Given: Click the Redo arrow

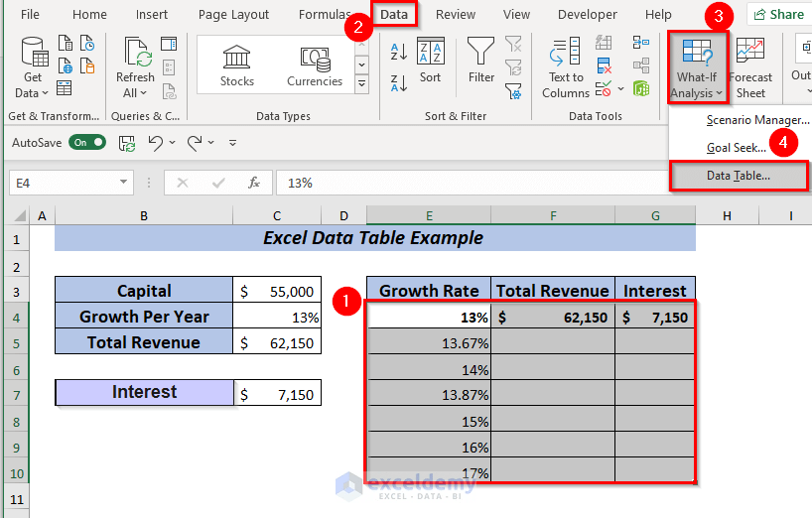Looking at the screenshot, I should 195,142.
